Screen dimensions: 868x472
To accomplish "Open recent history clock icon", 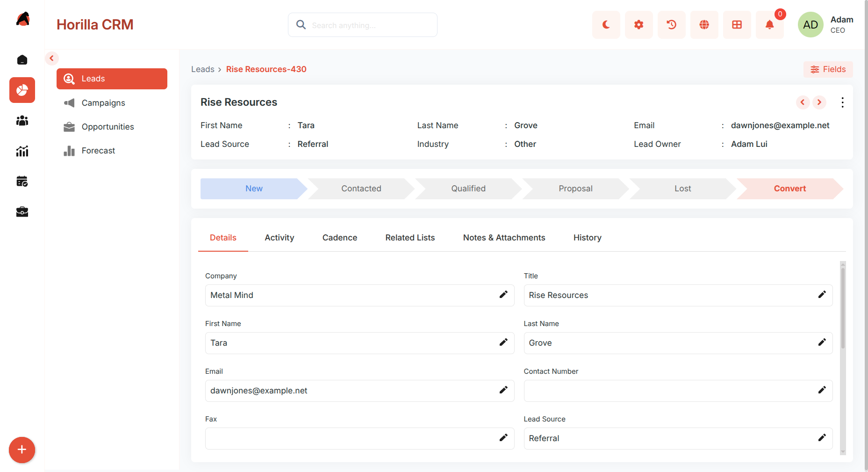I will point(671,25).
